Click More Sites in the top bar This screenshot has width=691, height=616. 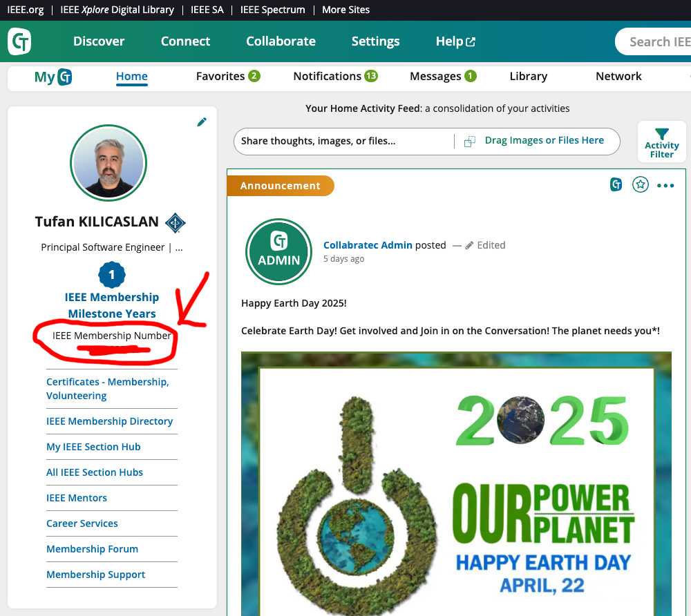click(x=346, y=10)
